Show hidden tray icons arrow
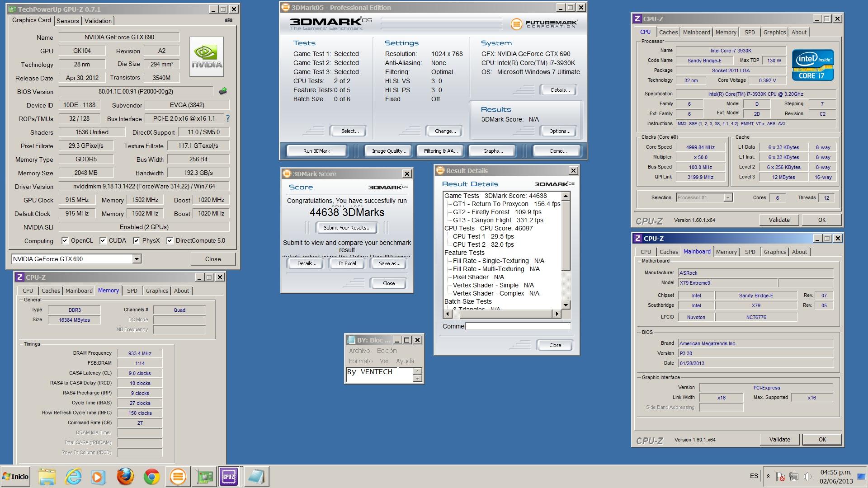Image resolution: width=868 pixels, height=488 pixels. click(x=768, y=476)
